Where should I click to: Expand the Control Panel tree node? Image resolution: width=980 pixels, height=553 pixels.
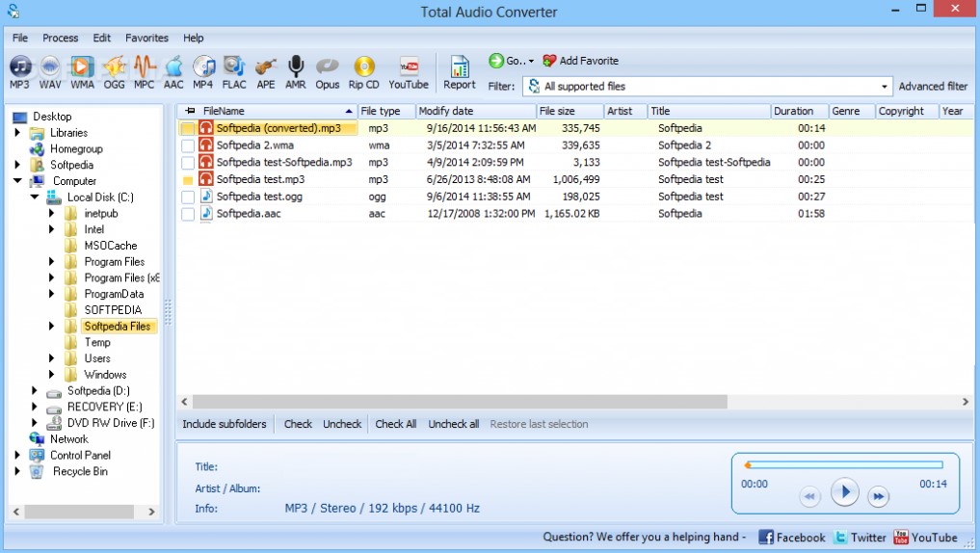pyautogui.click(x=17, y=455)
